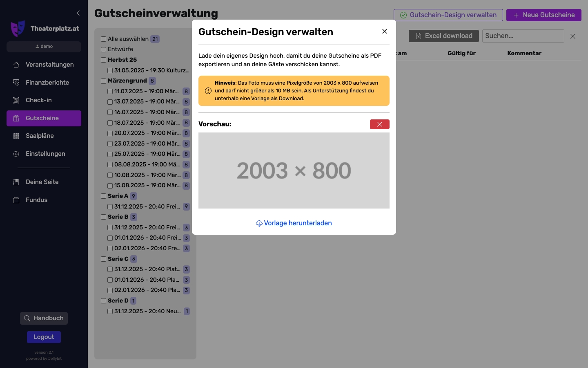
Task: Open Gutschein-Design verwalten
Action: [448, 15]
